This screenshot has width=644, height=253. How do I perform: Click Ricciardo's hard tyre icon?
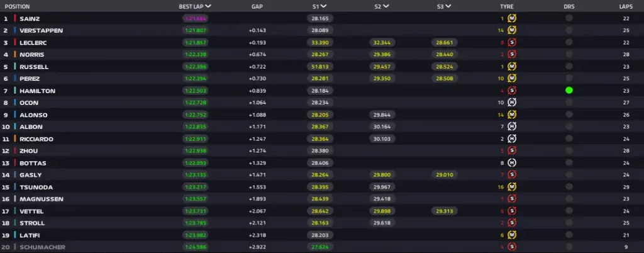512,139
